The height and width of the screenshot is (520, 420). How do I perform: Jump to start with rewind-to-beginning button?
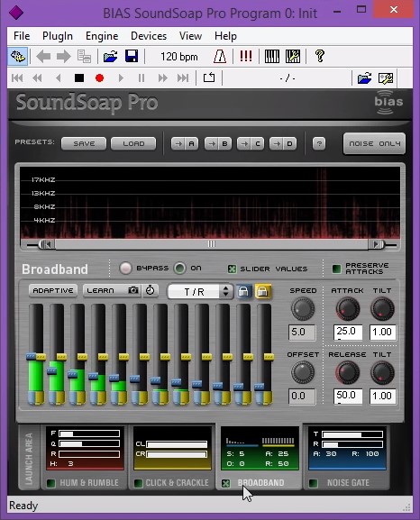[17, 78]
